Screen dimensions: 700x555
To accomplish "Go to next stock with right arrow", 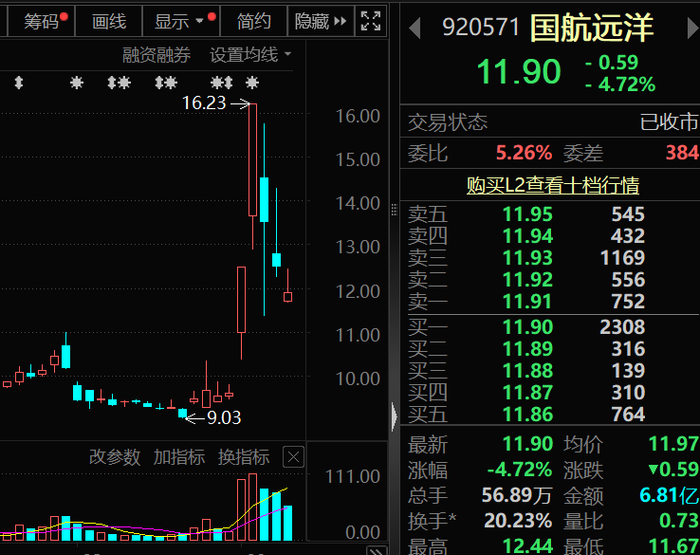I will pyautogui.click(x=692, y=29).
